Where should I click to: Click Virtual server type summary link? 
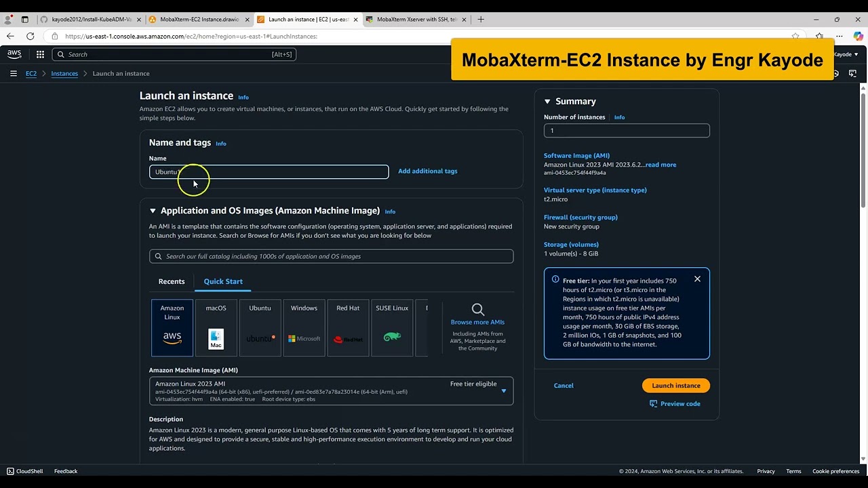tap(595, 190)
